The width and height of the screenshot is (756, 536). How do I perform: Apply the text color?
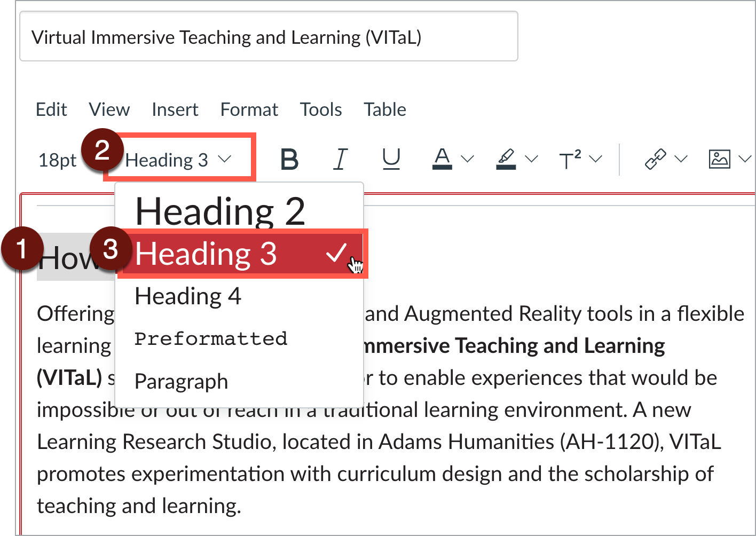[x=442, y=159]
